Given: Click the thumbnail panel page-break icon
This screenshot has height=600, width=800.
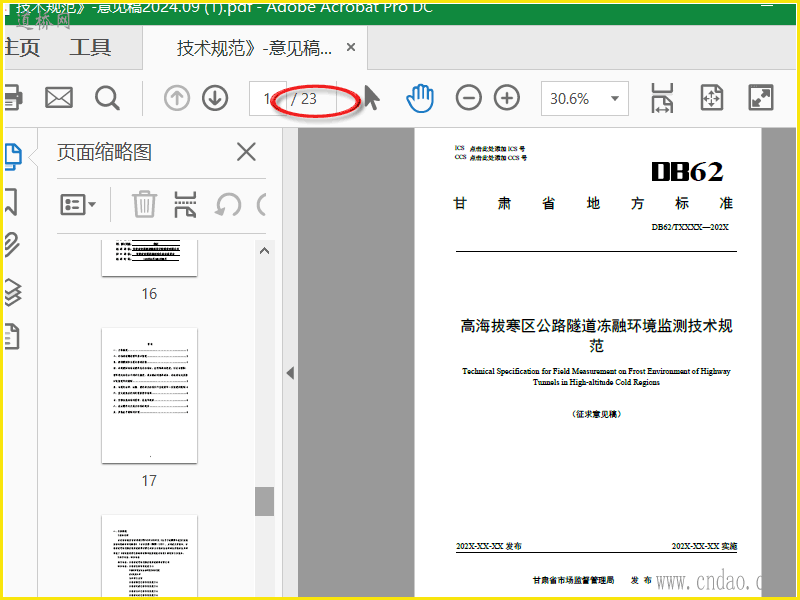Looking at the screenshot, I should click(185, 205).
